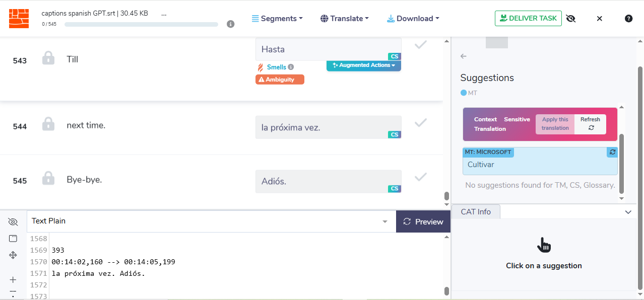The width and height of the screenshot is (644, 300).
Task: Click the pointing hand suggestion icon
Action: click(x=544, y=245)
